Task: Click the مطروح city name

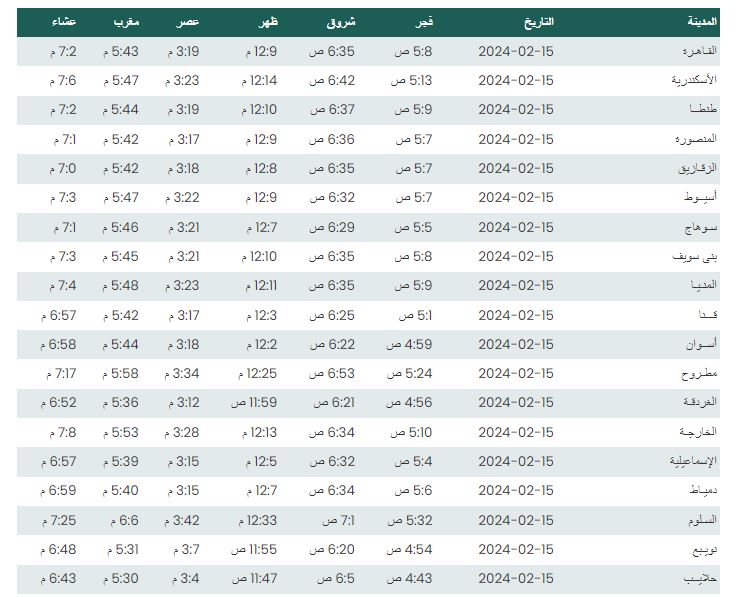Action: tap(699, 373)
